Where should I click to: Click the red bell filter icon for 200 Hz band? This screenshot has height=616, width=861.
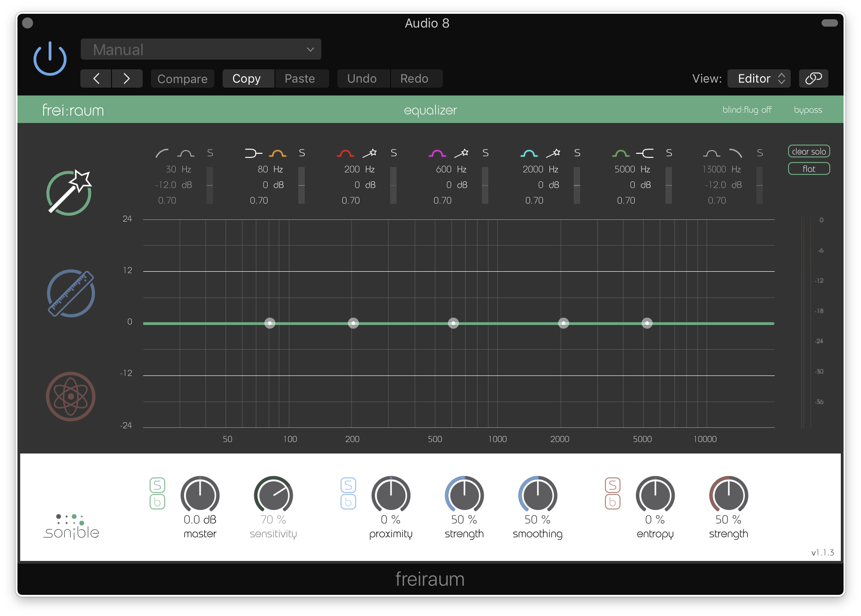[345, 153]
